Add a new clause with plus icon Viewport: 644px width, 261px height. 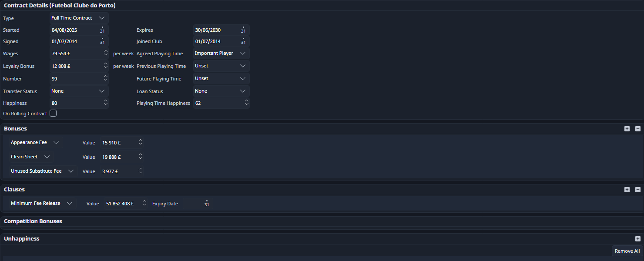[x=627, y=190]
